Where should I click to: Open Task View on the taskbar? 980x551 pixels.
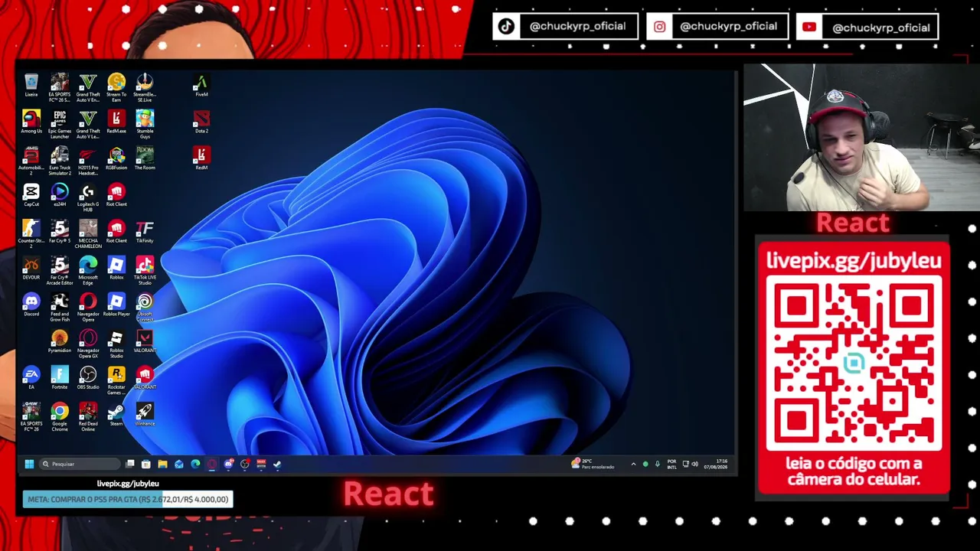click(x=130, y=464)
